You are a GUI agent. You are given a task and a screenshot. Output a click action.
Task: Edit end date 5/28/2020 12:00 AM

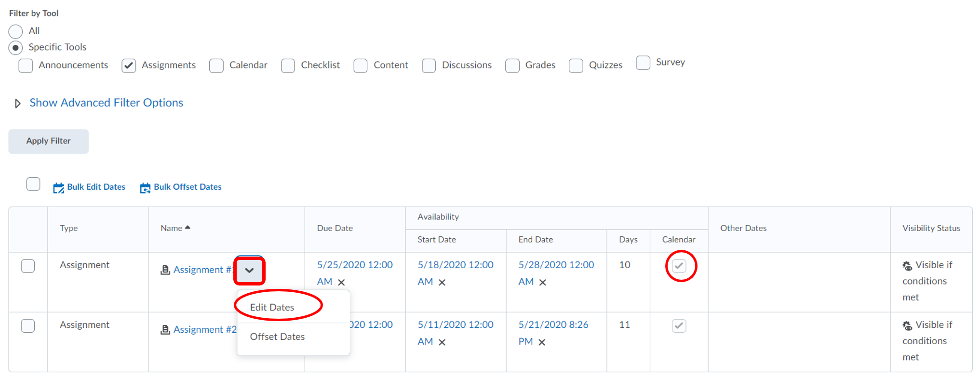click(556, 273)
